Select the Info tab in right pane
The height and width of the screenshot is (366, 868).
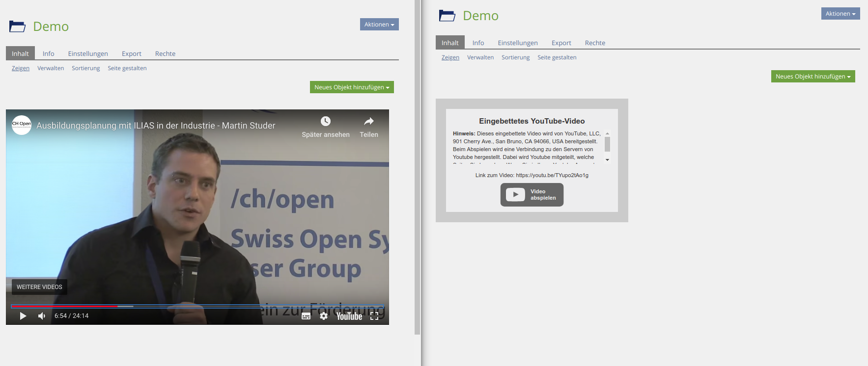point(478,43)
